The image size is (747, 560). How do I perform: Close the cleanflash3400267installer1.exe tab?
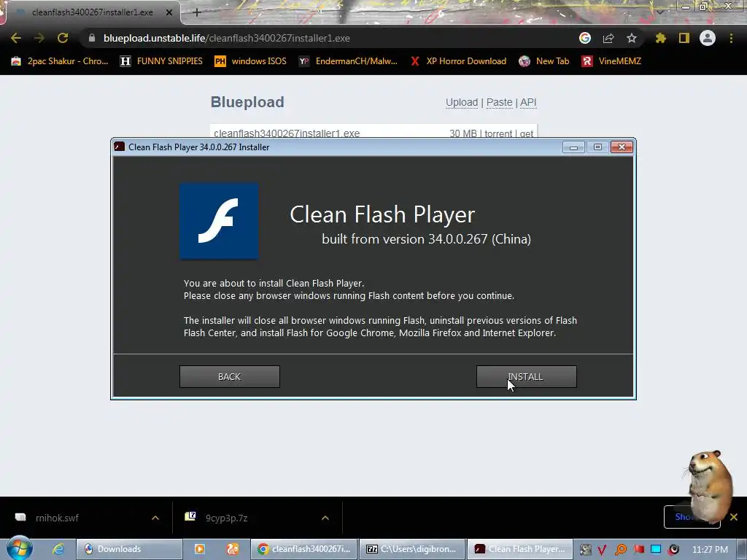tap(169, 12)
